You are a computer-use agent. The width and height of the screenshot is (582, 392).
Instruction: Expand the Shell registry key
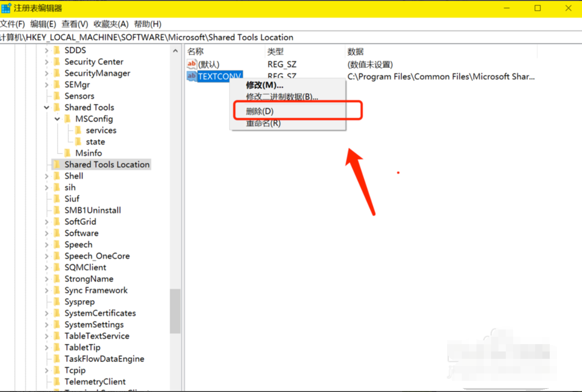tap(46, 176)
